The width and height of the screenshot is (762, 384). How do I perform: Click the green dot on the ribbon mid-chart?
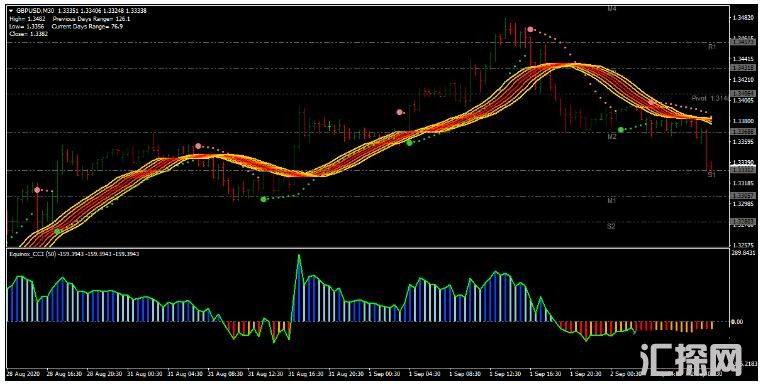point(410,143)
